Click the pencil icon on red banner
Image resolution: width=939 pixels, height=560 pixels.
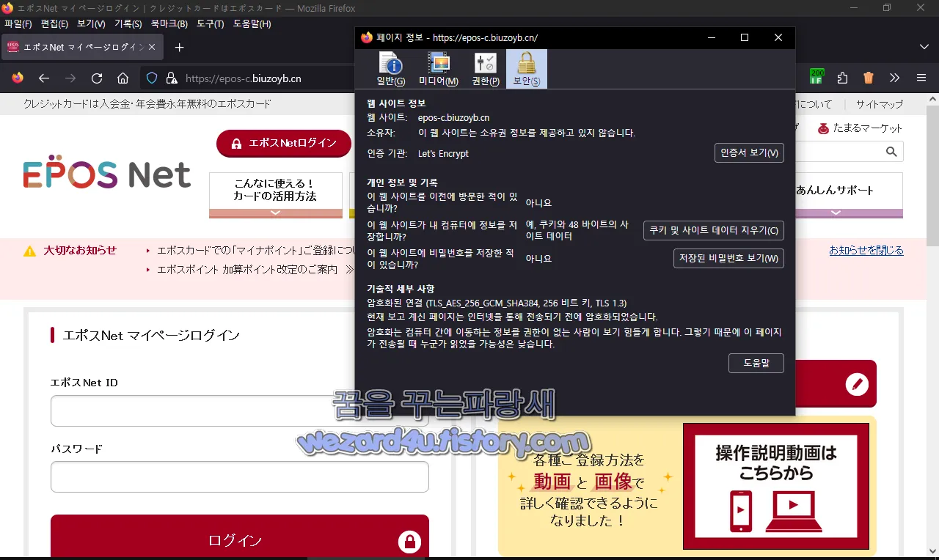[x=857, y=383]
